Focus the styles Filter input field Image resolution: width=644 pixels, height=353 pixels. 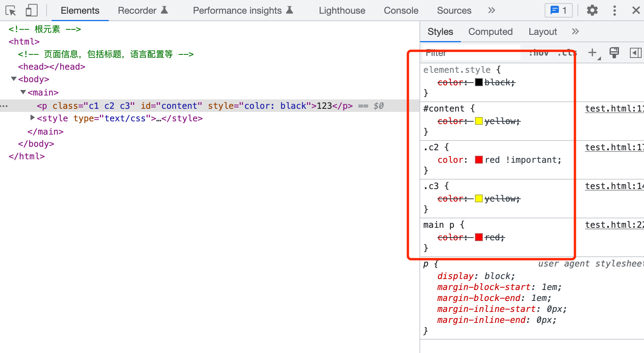pyautogui.click(x=471, y=53)
